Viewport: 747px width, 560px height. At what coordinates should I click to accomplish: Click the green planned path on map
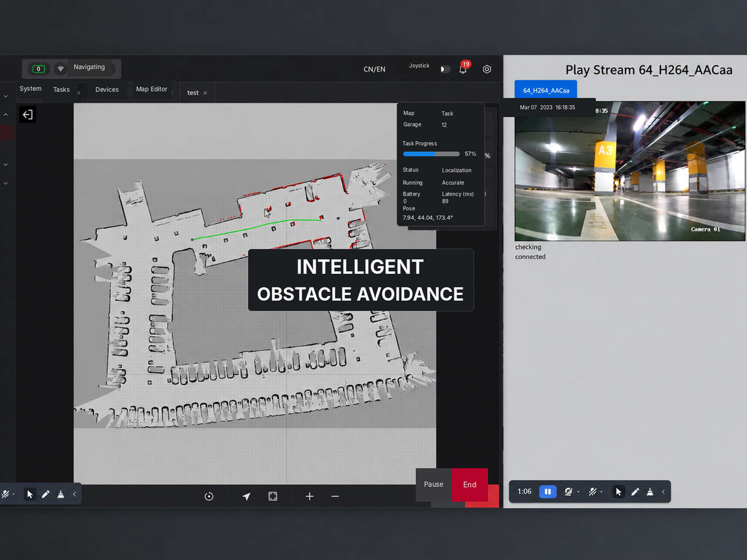(256, 228)
